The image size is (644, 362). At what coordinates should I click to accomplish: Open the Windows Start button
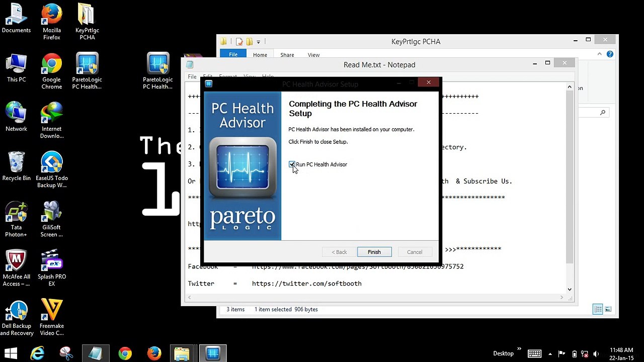point(11,353)
